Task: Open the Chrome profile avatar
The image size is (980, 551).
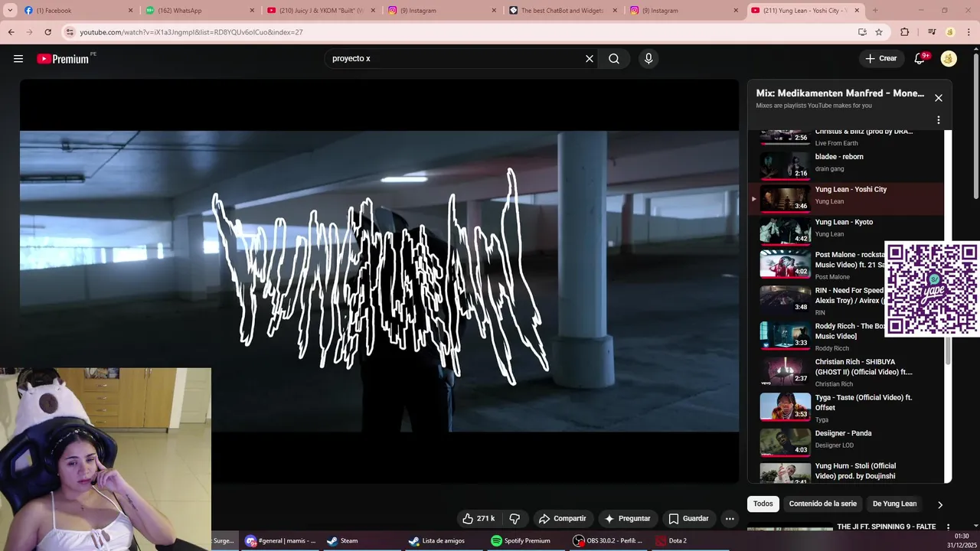Action: [x=950, y=32]
